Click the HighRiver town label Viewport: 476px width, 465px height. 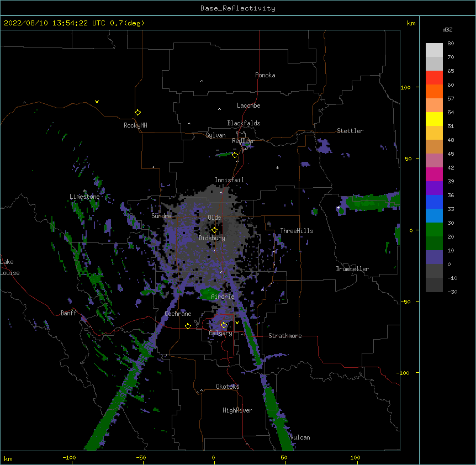tap(237, 410)
